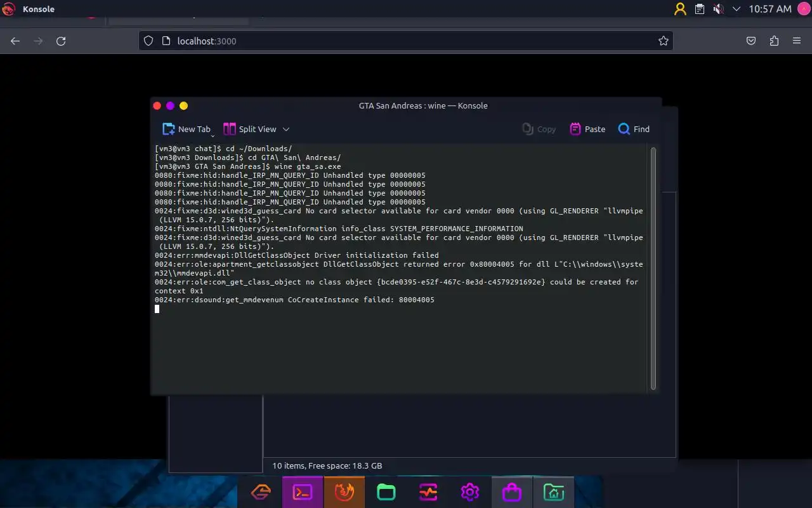Click the pink user avatar icon
This screenshot has height=508, width=812.
[x=803, y=9]
